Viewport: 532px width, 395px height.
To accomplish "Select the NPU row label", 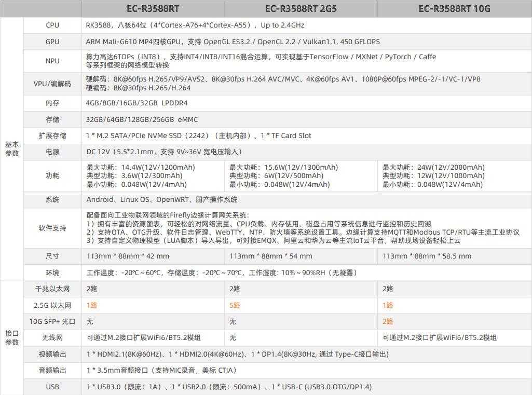I will pyautogui.click(x=52, y=61).
